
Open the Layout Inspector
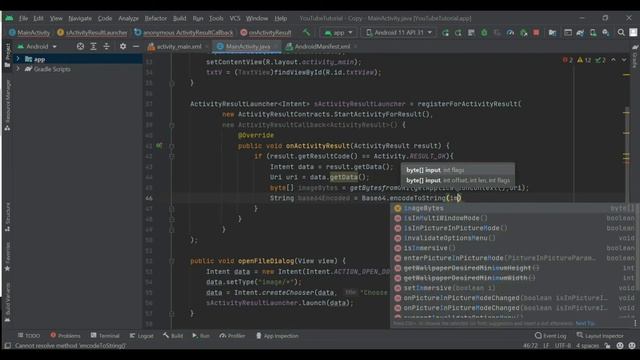(x=600, y=336)
